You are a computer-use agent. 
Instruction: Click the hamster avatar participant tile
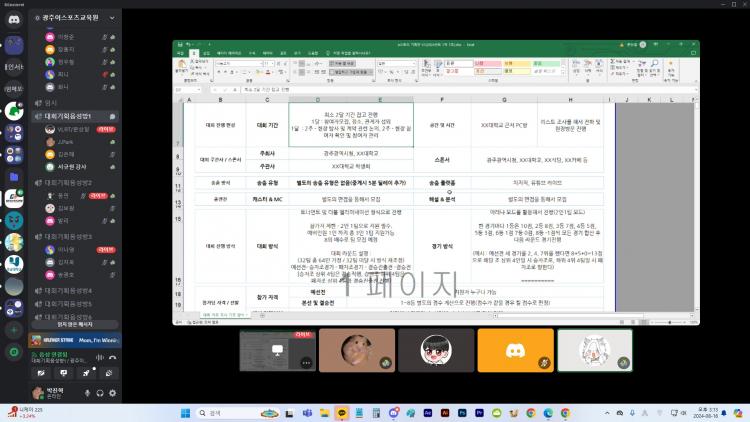point(357,350)
